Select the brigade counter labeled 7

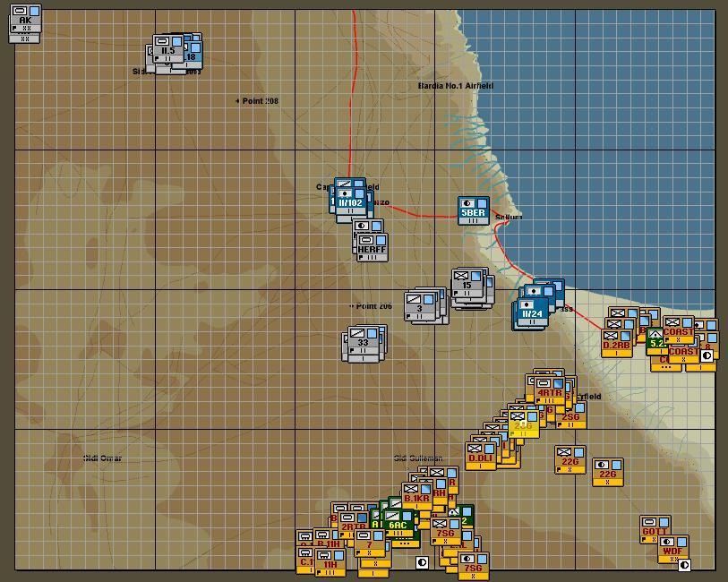coord(370,543)
